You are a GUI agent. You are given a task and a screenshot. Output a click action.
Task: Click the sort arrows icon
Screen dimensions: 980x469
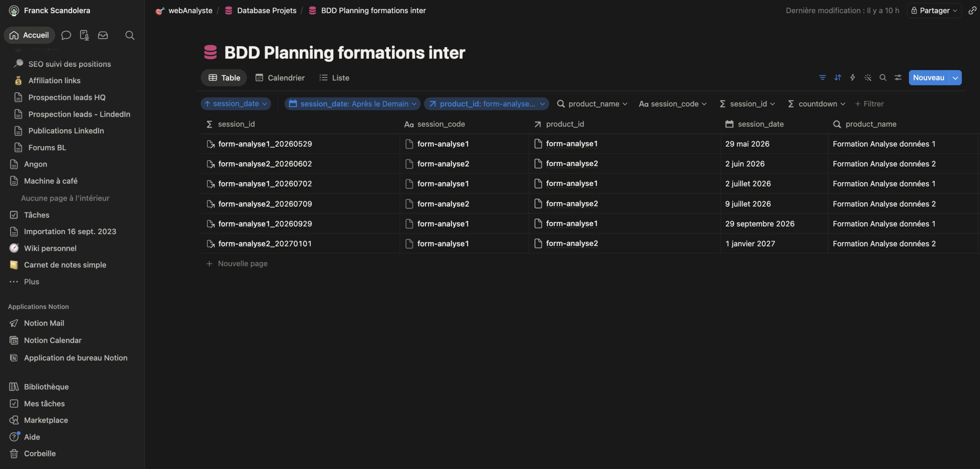(838, 78)
